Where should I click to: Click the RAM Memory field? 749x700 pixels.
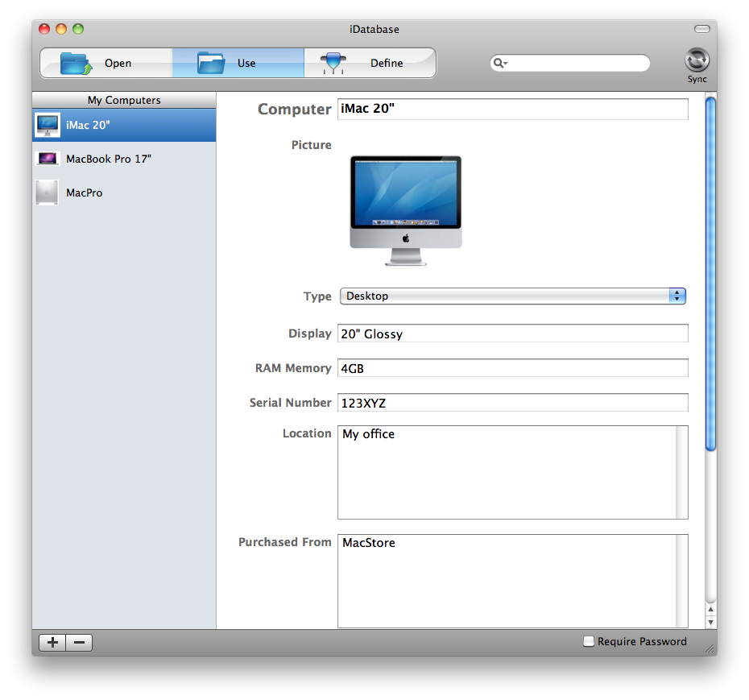coord(512,368)
